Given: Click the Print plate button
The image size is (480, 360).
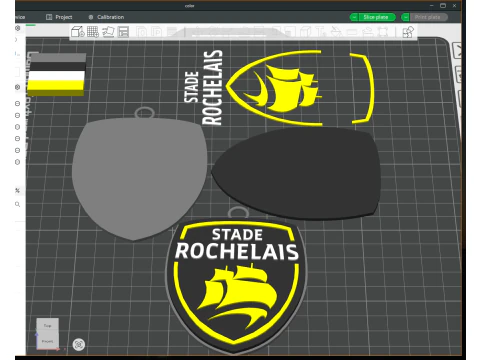Looking at the screenshot, I should click(x=428, y=17).
